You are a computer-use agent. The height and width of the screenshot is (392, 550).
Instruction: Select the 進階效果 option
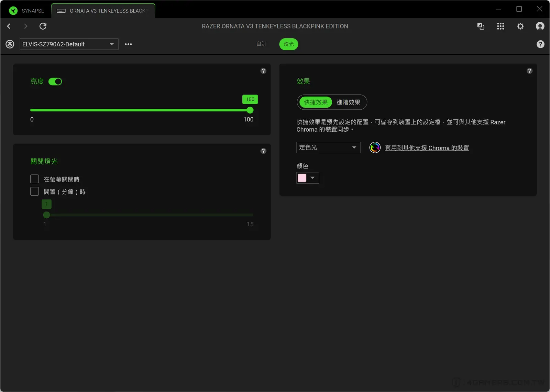pos(348,102)
